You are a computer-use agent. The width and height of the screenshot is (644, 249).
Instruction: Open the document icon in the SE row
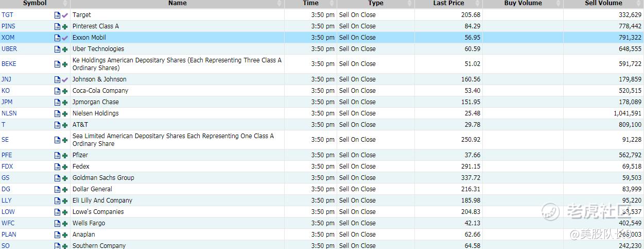tap(57, 140)
